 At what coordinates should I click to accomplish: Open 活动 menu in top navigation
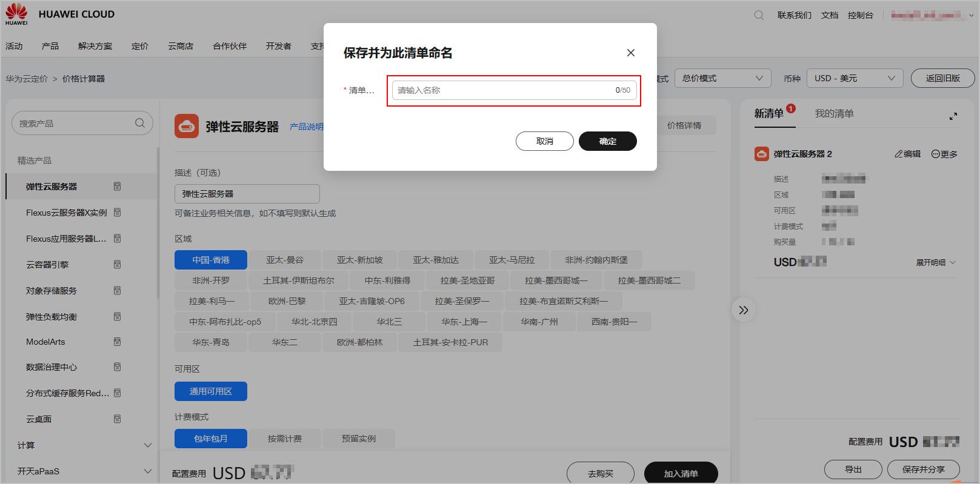14,46
